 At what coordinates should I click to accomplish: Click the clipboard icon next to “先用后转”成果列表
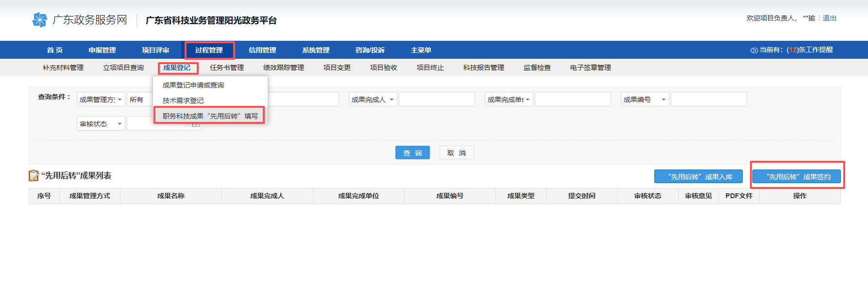[34, 175]
